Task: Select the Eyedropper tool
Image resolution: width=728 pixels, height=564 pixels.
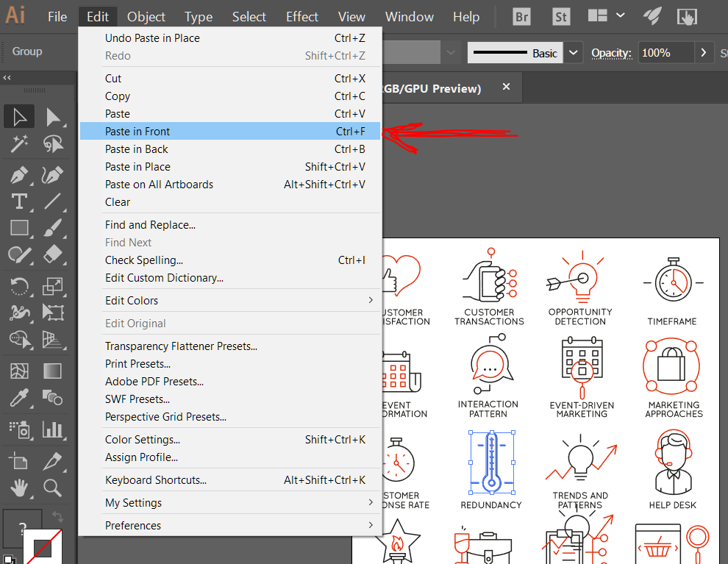Action: (x=19, y=397)
